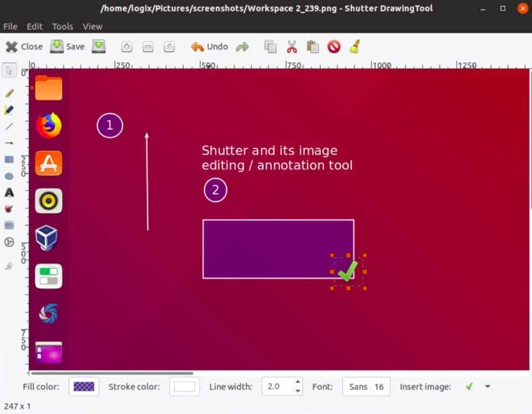The width and height of the screenshot is (532, 414).
Task: Select the rectangle drawing tool
Action: (x=9, y=159)
